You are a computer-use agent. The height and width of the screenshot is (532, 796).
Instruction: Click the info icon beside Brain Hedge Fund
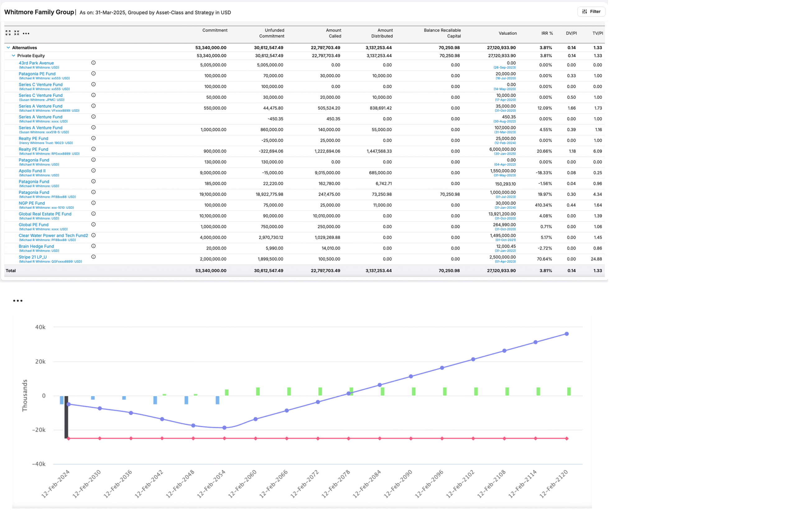pos(94,246)
